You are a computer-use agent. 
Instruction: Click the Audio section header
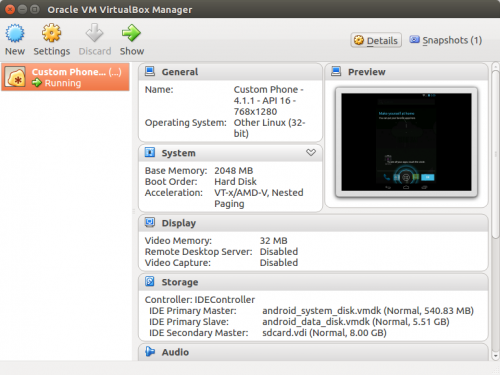tap(313, 352)
